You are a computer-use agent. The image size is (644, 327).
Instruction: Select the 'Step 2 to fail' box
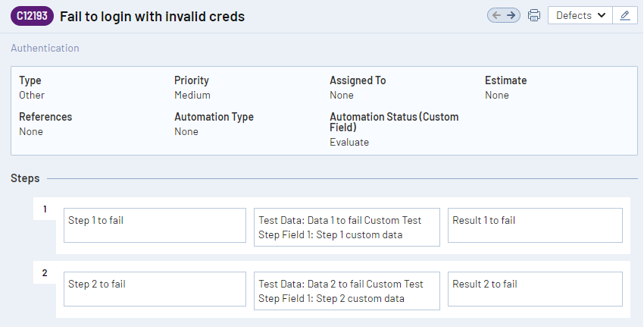[155, 289]
